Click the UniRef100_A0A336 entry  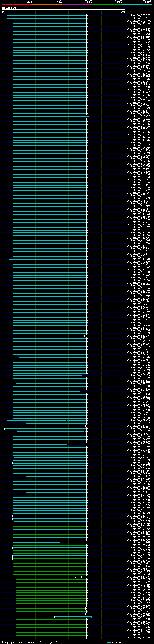(x=138, y=100)
